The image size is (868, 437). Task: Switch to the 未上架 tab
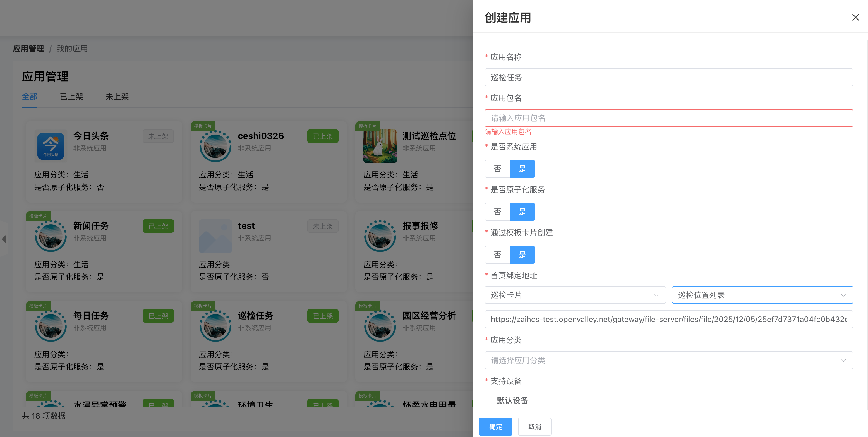click(117, 97)
